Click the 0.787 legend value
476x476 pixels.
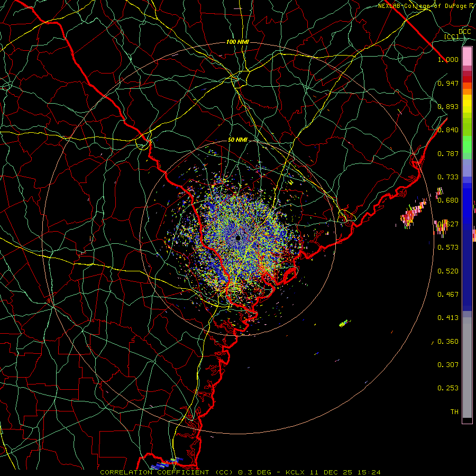pyautogui.click(x=448, y=153)
